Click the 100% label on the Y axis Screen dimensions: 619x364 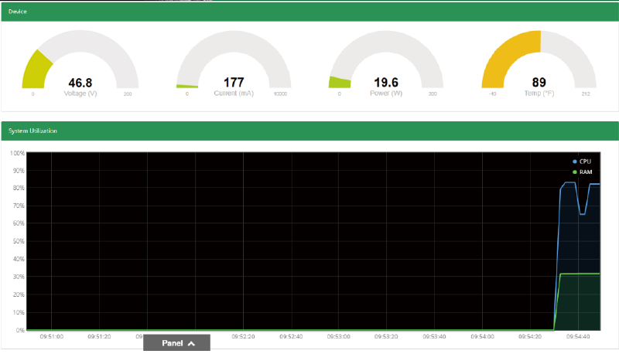[x=16, y=152]
